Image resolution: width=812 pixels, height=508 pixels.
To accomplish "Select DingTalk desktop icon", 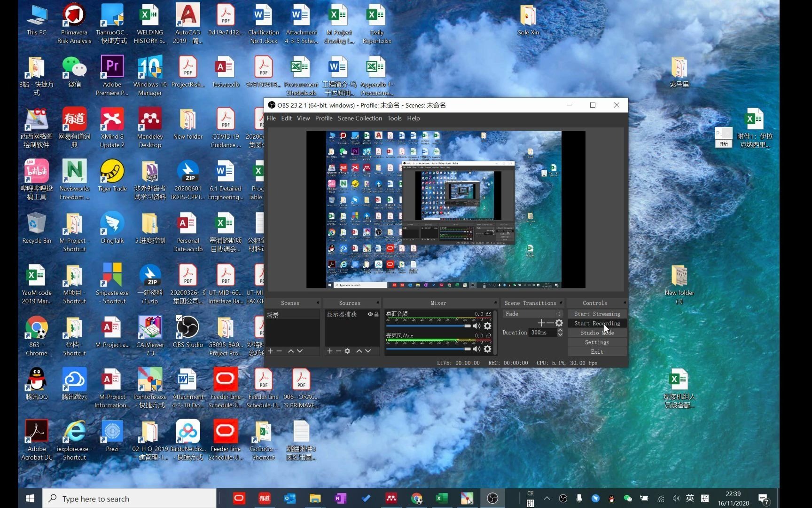I will [112, 228].
